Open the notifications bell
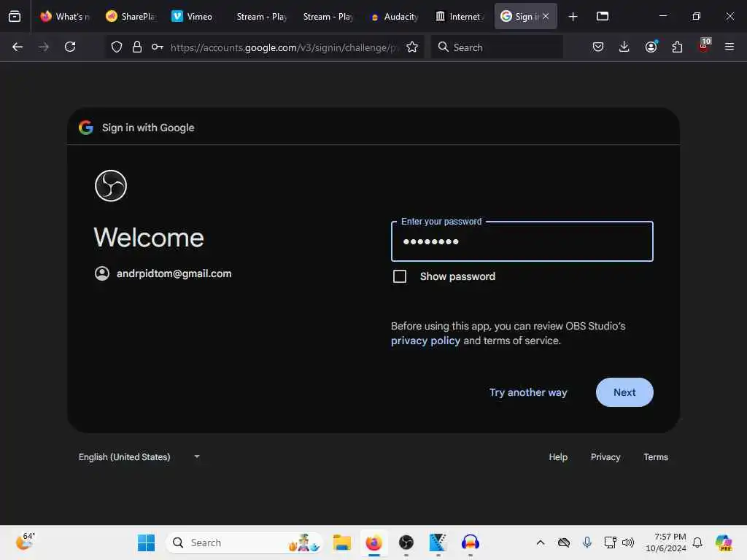 (x=697, y=542)
